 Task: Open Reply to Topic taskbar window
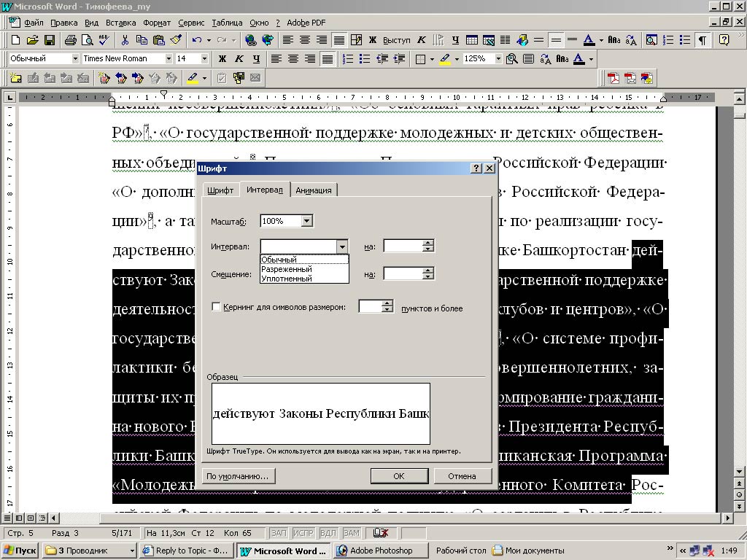(187, 551)
